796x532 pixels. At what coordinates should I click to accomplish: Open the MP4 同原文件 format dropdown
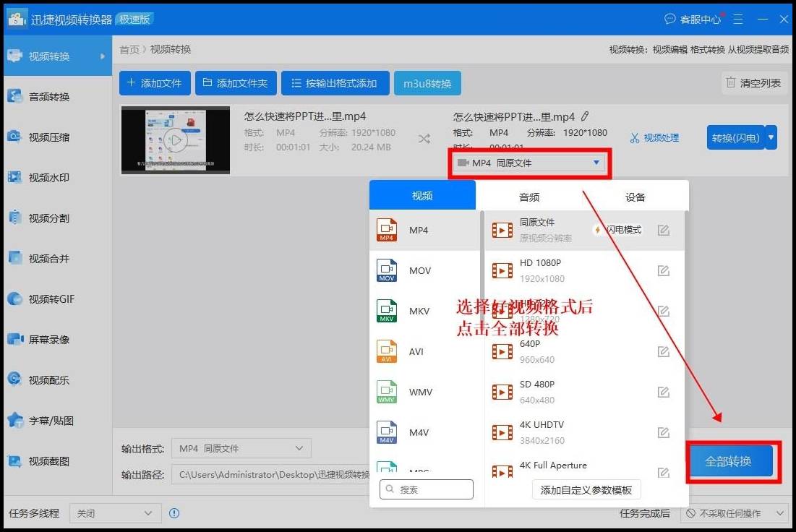click(x=529, y=163)
